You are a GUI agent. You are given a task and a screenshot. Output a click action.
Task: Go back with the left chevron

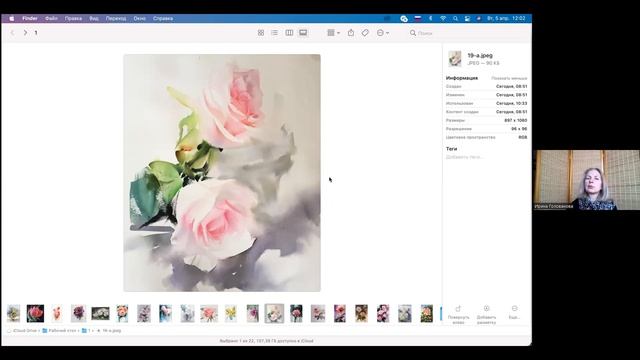coord(12,33)
